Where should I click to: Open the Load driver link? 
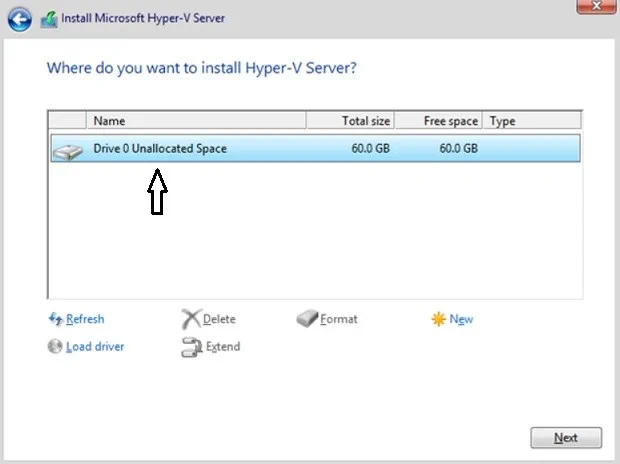(95, 347)
